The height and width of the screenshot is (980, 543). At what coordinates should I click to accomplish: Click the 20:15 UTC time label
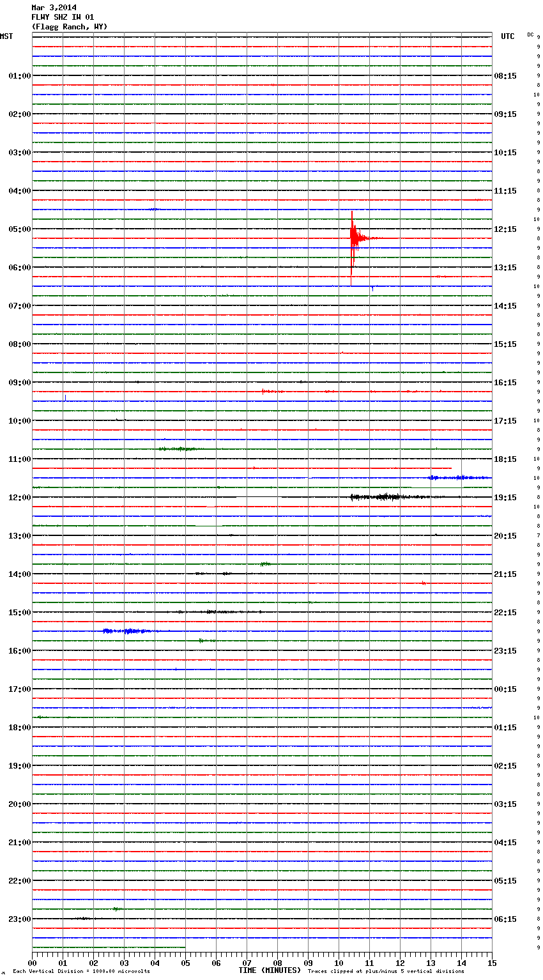[x=505, y=536]
